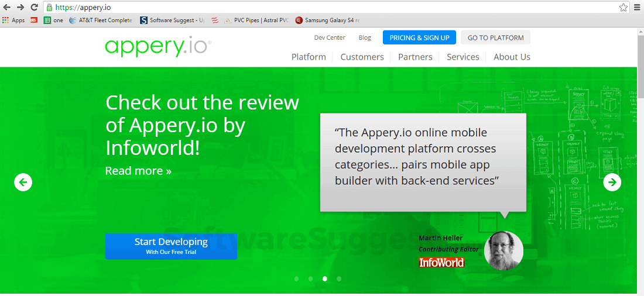
Task: Follow the Read more link
Action: 138,171
